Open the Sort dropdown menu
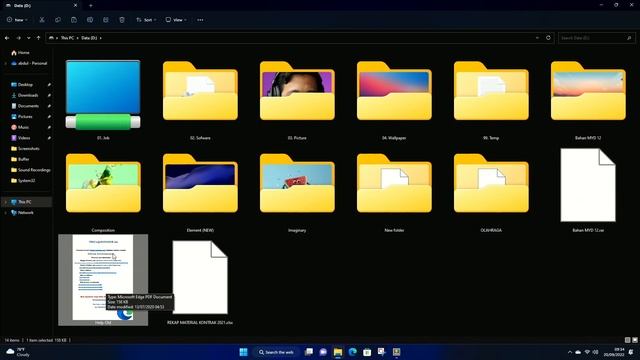This screenshot has width=640, height=360. (x=146, y=20)
